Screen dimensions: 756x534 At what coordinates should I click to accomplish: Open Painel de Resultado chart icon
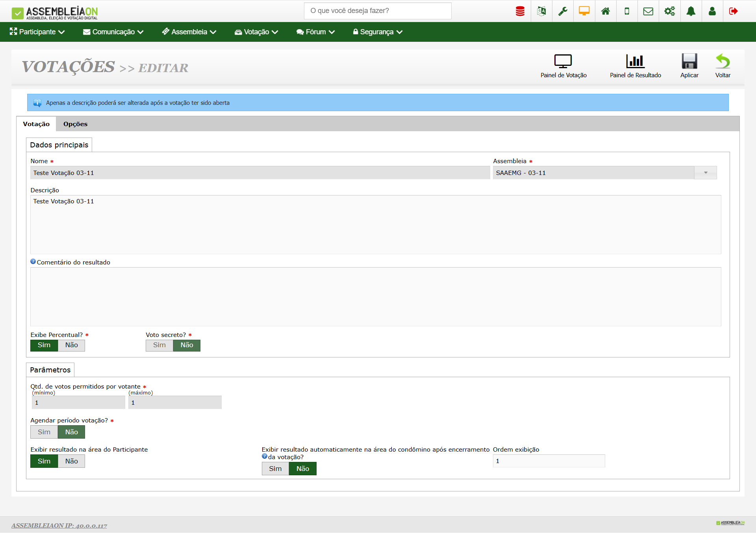pyautogui.click(x=635, y=62)
